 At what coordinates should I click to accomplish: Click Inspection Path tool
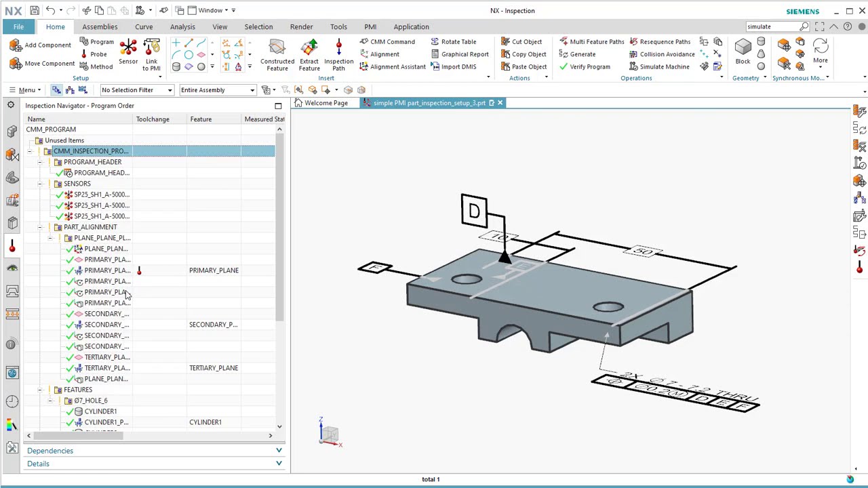click(338, 55)
